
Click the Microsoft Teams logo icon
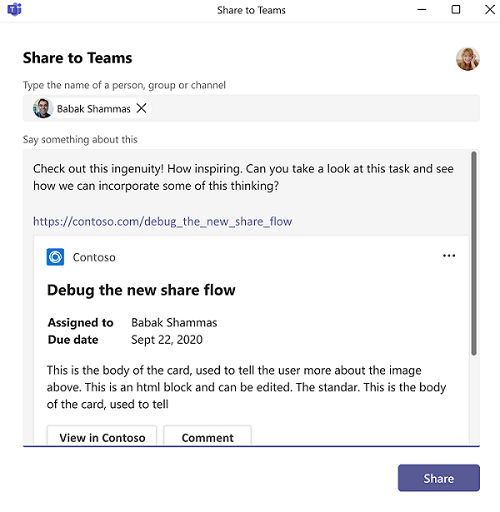pyautogui.click(x=14, y=9)
